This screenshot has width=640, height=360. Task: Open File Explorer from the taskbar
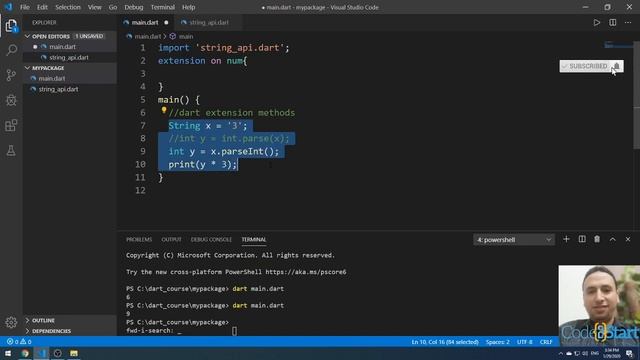click(x=74, y=353)
